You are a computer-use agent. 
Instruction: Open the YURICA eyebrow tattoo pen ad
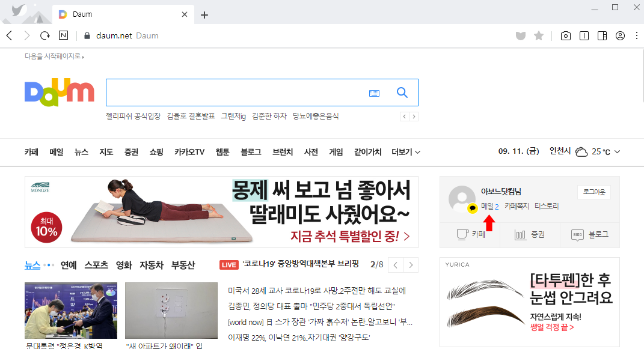point(530,302)
